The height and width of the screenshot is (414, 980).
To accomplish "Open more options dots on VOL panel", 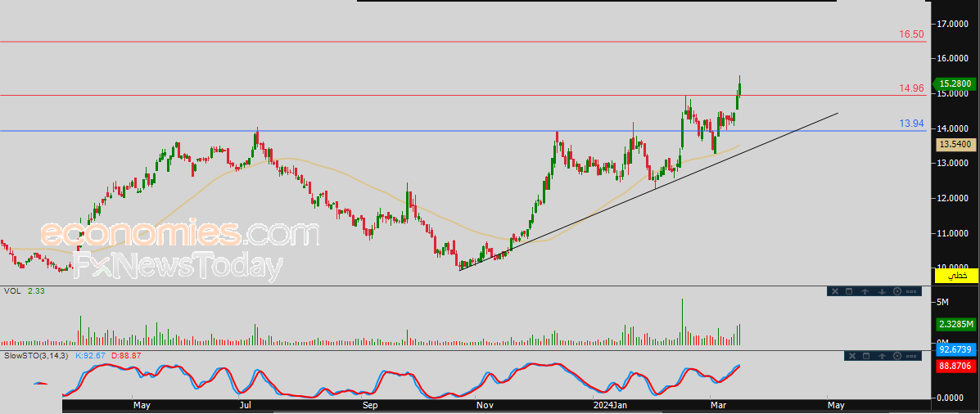I will [x=911, y=291].
